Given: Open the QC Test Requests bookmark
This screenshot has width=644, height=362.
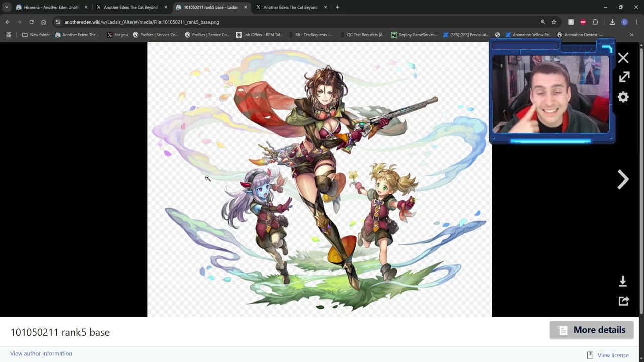Looking at the screenshot, I should coord(362,35).
